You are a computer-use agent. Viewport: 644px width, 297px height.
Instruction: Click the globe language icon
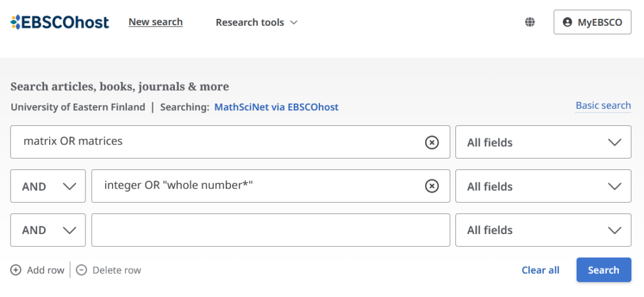point(530,22)
